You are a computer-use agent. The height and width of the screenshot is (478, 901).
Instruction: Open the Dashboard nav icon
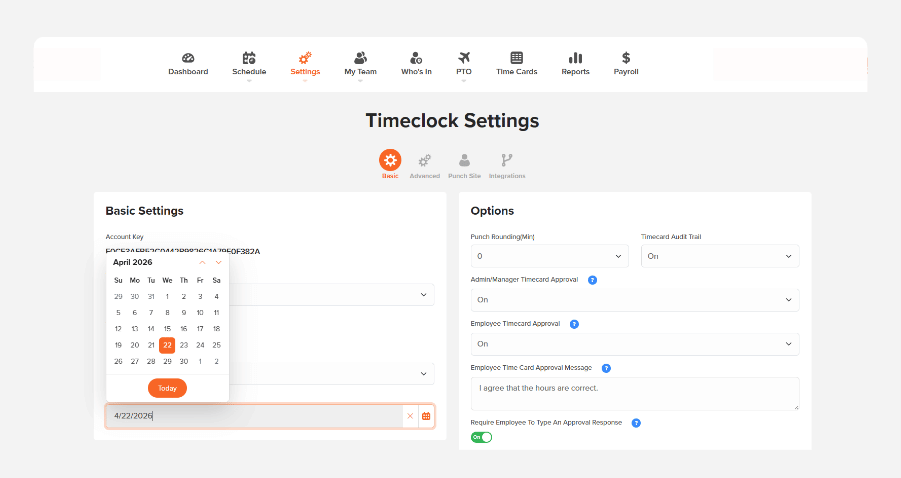click(x=188, y=58)
